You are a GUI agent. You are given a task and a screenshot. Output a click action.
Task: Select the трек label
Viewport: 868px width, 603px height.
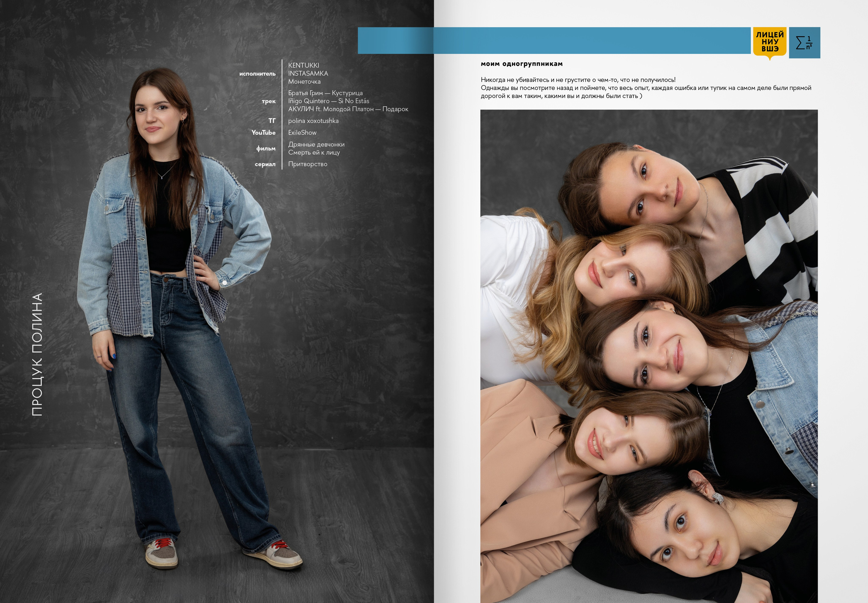tap(269, 101)
